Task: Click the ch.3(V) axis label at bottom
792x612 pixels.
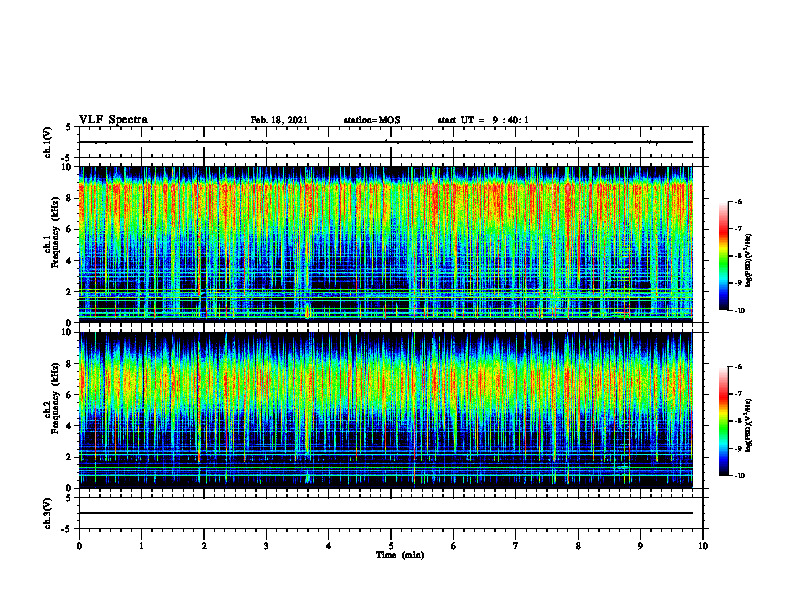Action: pos(47,513)
